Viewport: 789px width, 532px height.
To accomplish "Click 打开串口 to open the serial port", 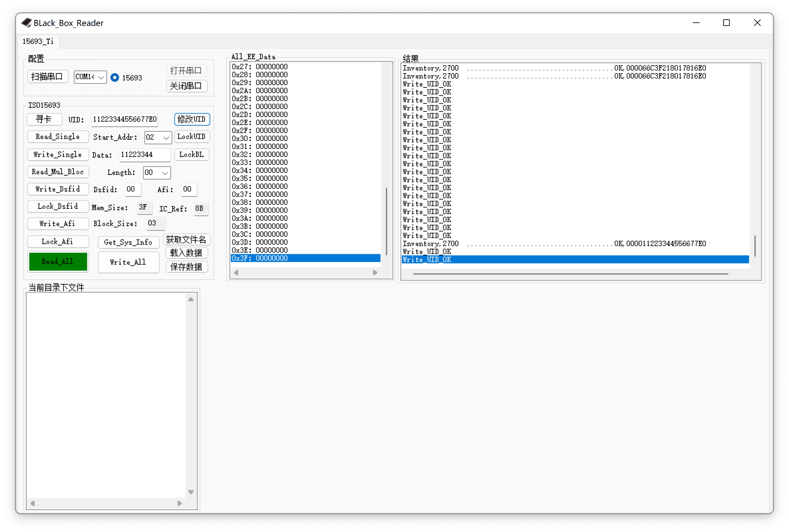I will [x=186, y=70].
